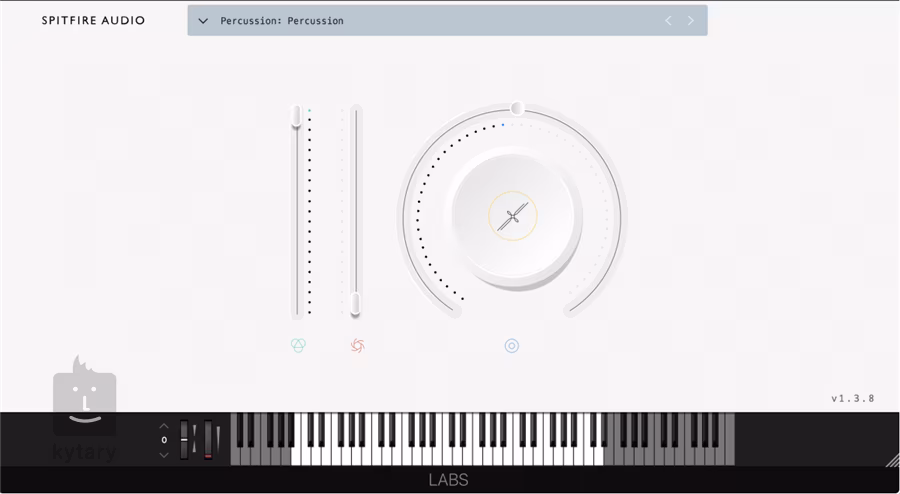The image size is (900, 494).
Task: Expand preset browser with the chevron
Action: tap(203, 21)
